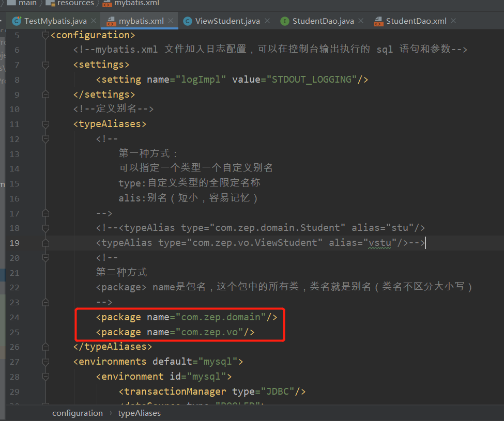Click line number 19 in the gutter
Screen dimensions: 504x421
click(14, 243)
